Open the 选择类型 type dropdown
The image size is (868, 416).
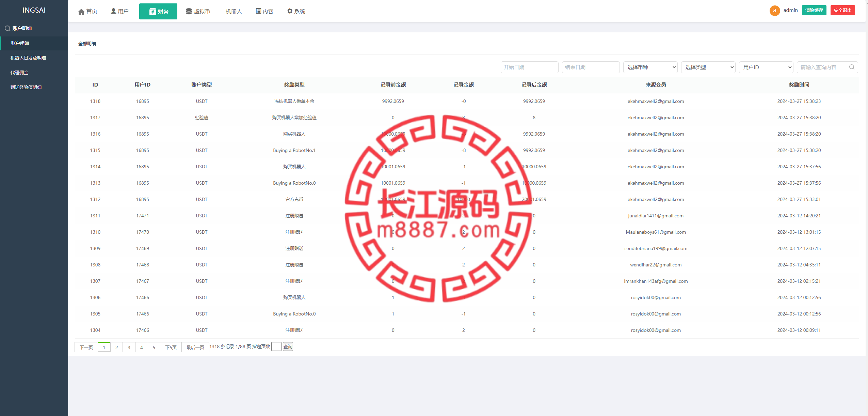708,67
